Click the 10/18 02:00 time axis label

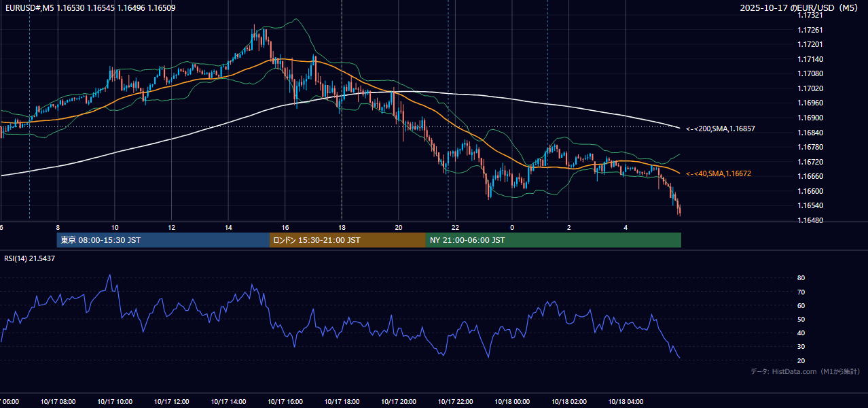[569, 401]
